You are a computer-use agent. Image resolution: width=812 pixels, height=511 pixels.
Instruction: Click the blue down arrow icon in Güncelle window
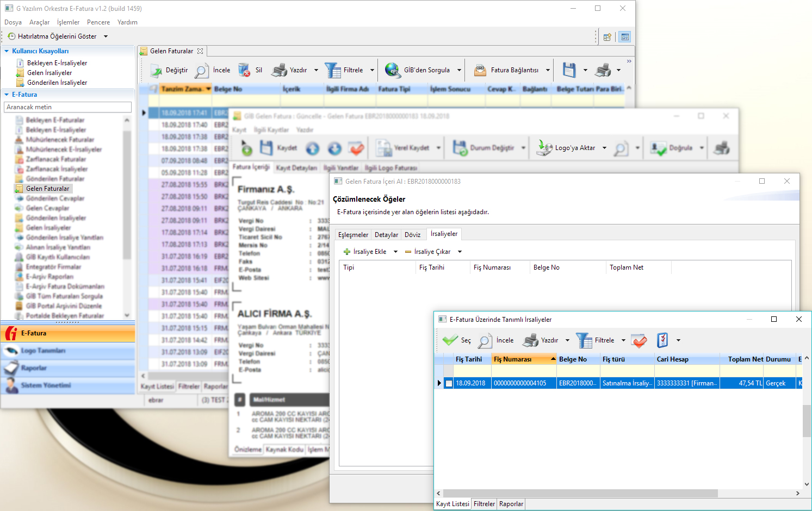point(334,148)
